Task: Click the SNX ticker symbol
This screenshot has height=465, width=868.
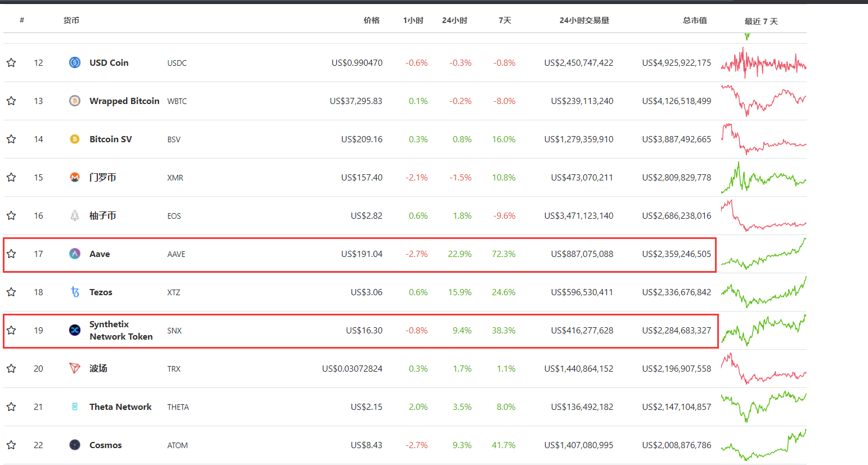Action: [x=174, y=331]
